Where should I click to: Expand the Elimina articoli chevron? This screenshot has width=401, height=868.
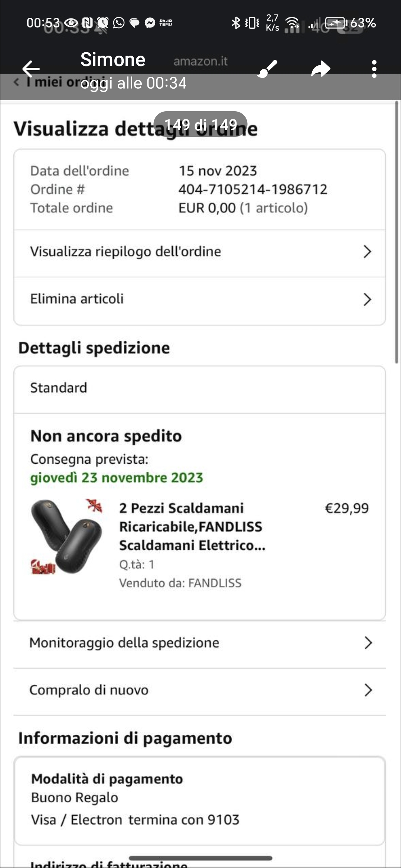coord(367,299)
